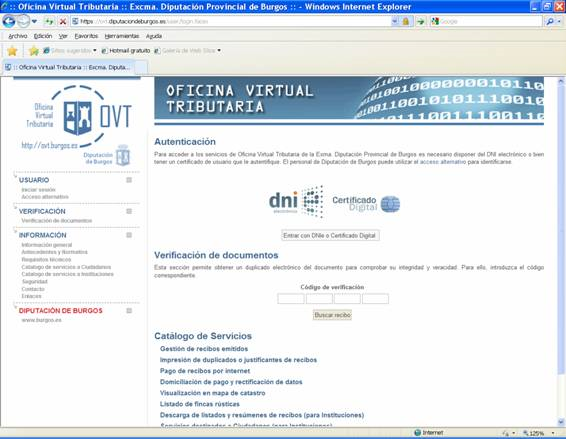Open Gestión de recibos emitidos

pyautogui.click(x=204, y=349)
